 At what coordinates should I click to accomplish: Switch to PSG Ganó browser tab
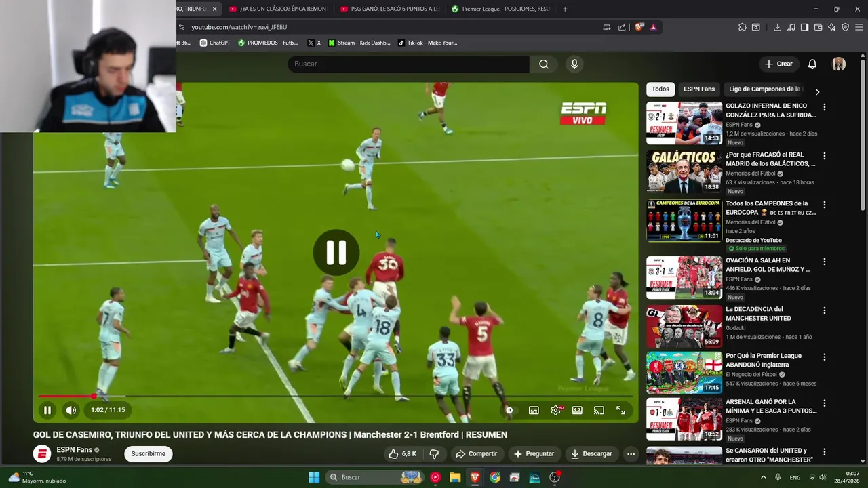pyautogui.click(x=389, y=9)
